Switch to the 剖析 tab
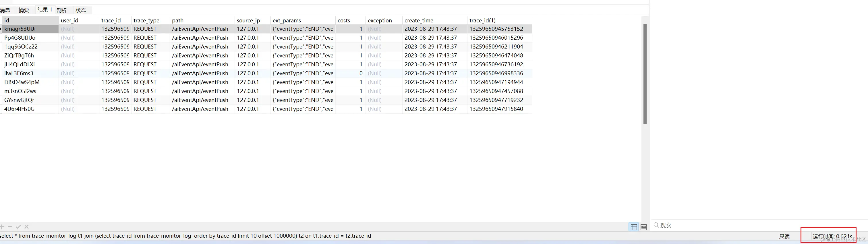The height and width of the screenshot is (244, 868). point(62,10)
